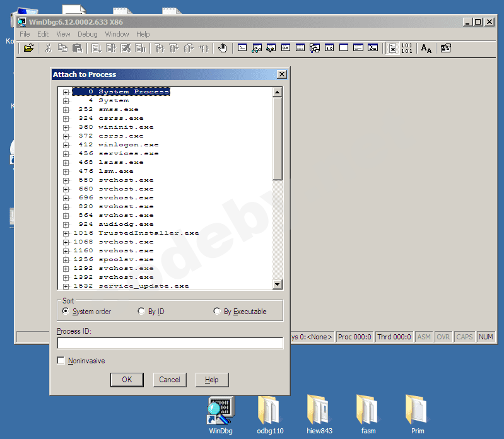The width and height of the screenshot is (504, 439).
Task: Open the Debug menu
Action: coord(87,34)
